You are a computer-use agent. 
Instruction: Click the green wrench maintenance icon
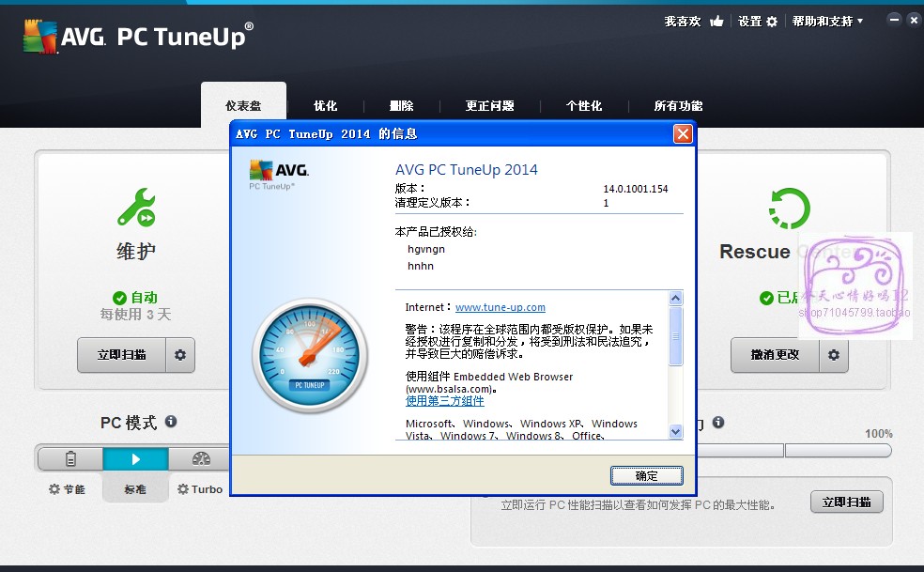click(x=136, y=207)
